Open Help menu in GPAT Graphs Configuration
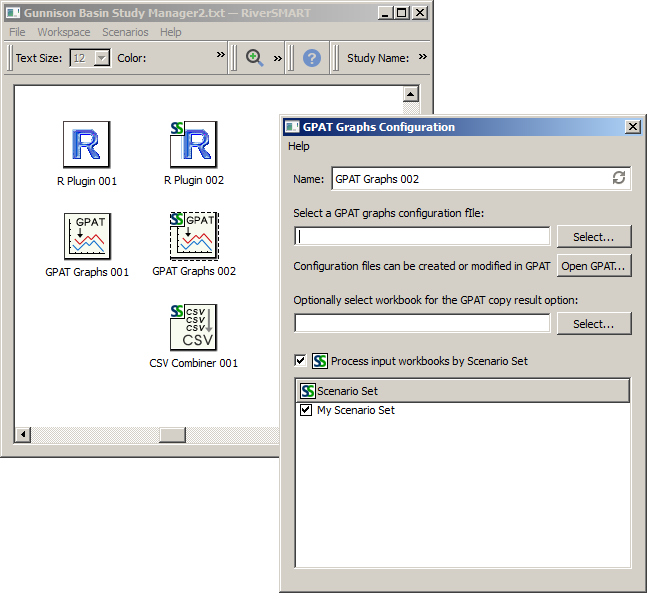The image size is (647, 593). [x=299, y=146]
